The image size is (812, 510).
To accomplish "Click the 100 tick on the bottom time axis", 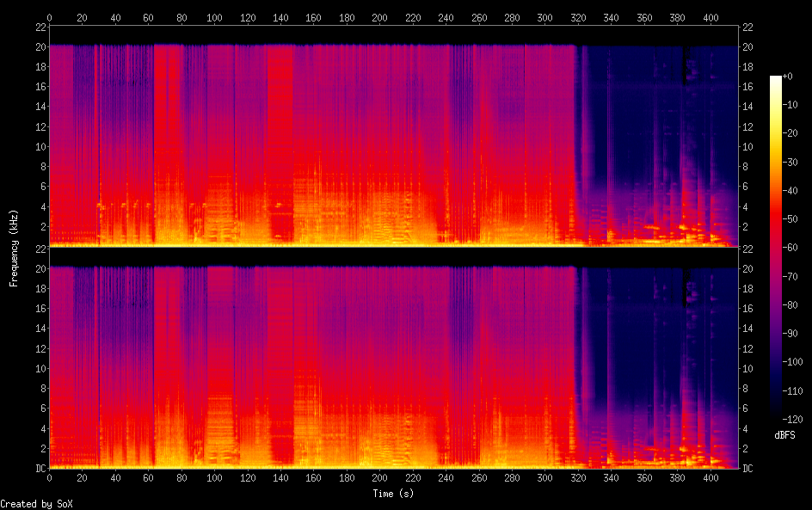I will (x=214, y=477).
